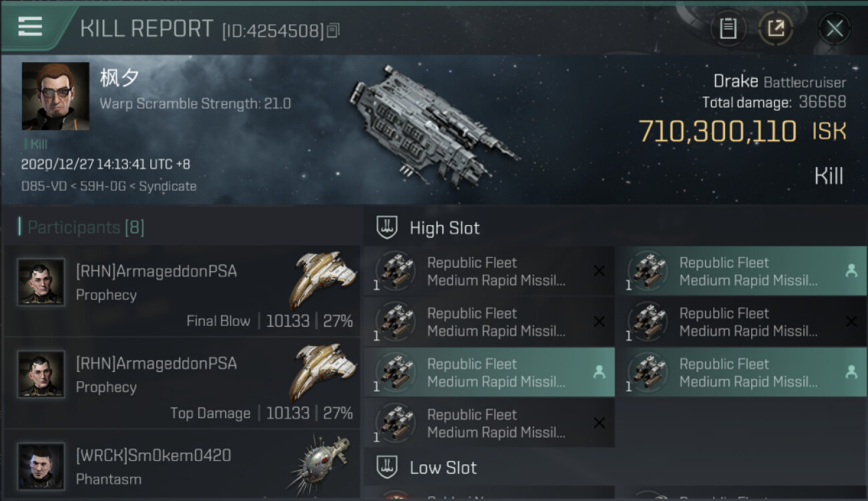The width and height of the screenshot is (868, 501).
Task: Click the Low Slot section shield icon
Action: (x=387, y=467)
